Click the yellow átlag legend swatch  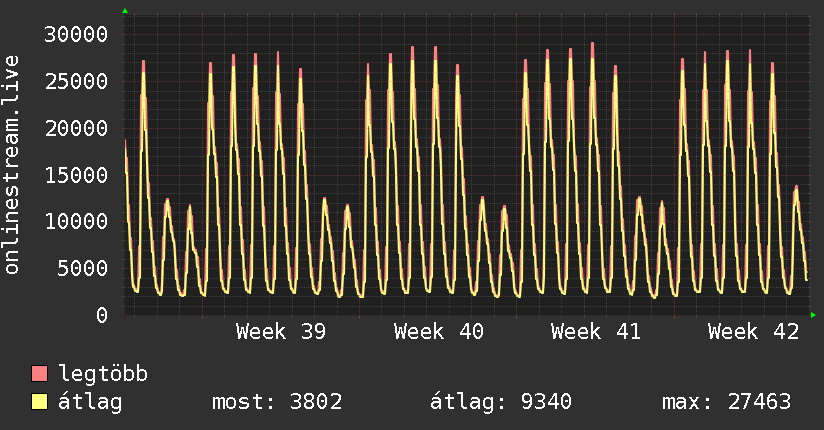(x=39, y=402)
